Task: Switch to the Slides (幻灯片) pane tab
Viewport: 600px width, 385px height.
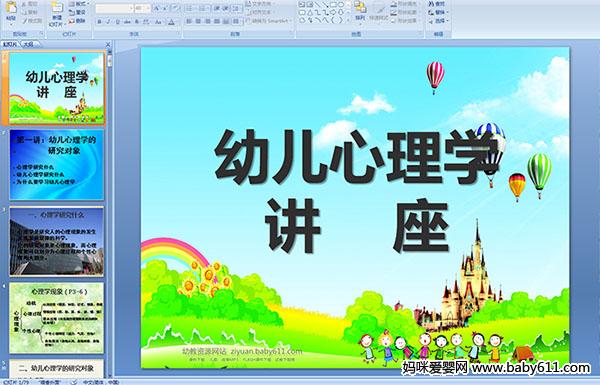Action: click(x=10, y=44)
